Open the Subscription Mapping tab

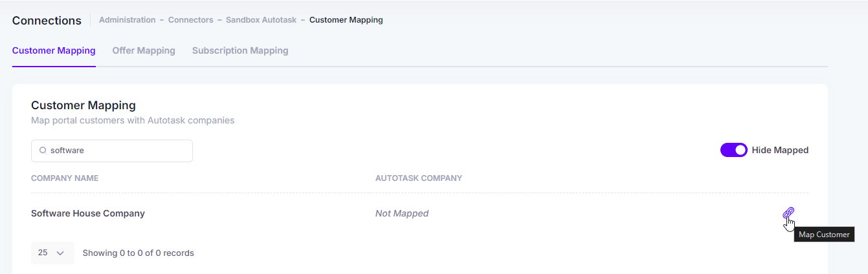(240, 50)
